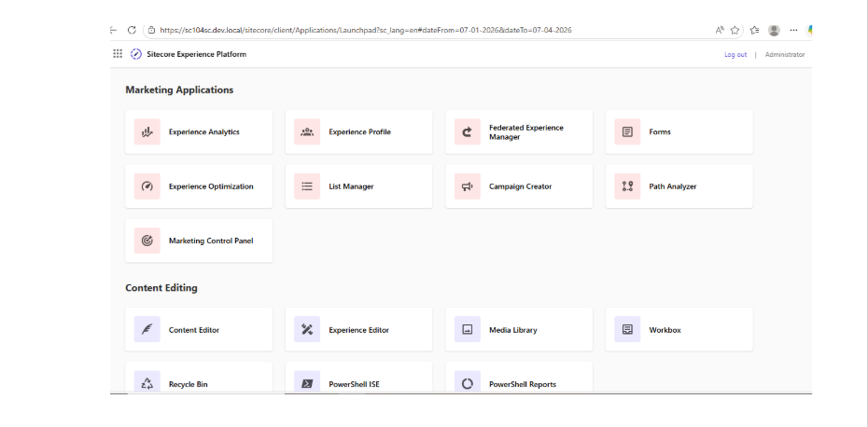Add page to favorites with star icon
868x427 pixels.
tap(735, 30)
